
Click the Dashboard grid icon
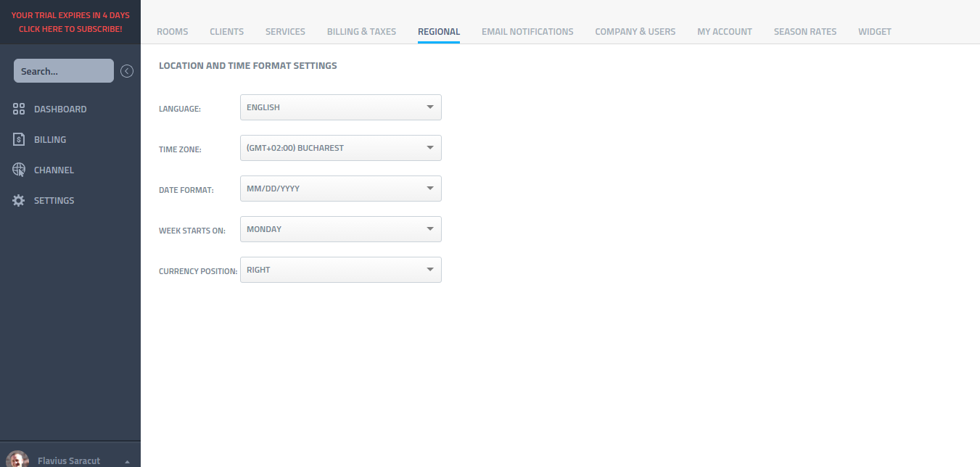click(x=19, y=109)
